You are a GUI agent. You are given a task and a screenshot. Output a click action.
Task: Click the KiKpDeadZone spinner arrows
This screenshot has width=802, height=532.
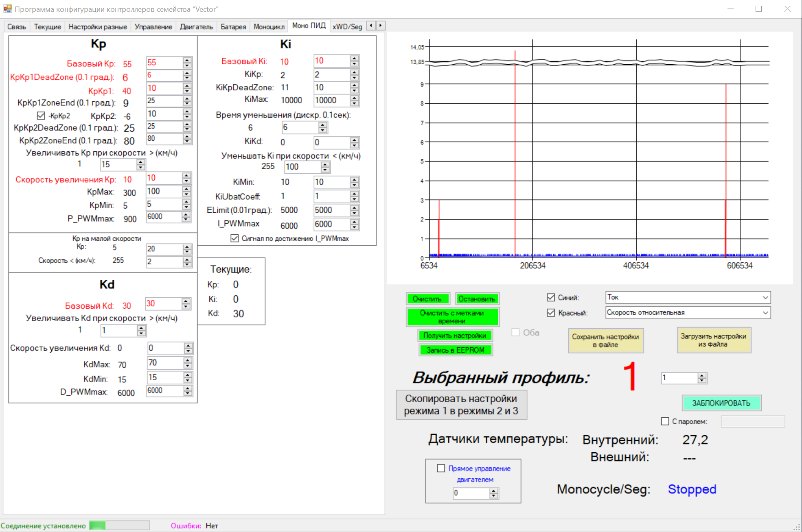pos(355,87)
